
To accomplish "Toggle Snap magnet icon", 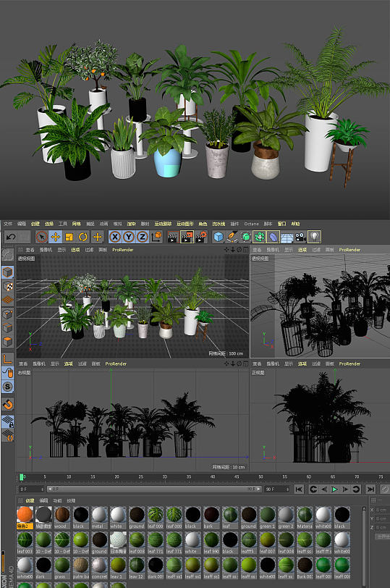I will point(7,405).
